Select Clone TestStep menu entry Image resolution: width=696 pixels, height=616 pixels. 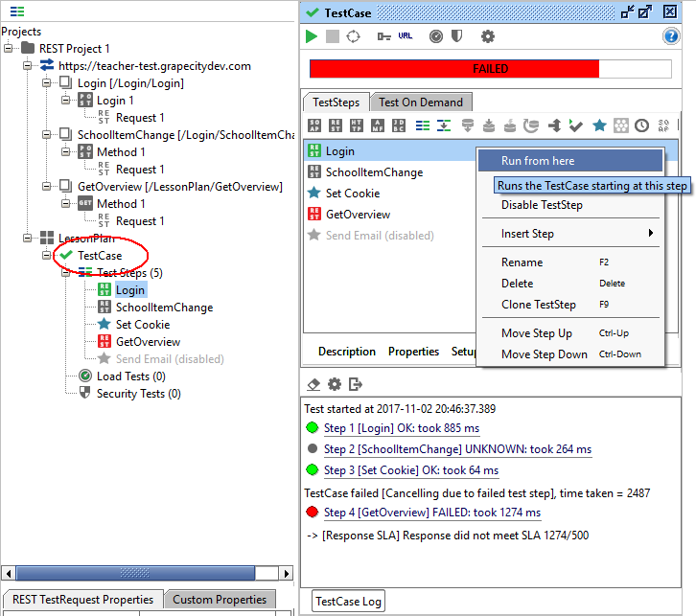coord(570,305)
